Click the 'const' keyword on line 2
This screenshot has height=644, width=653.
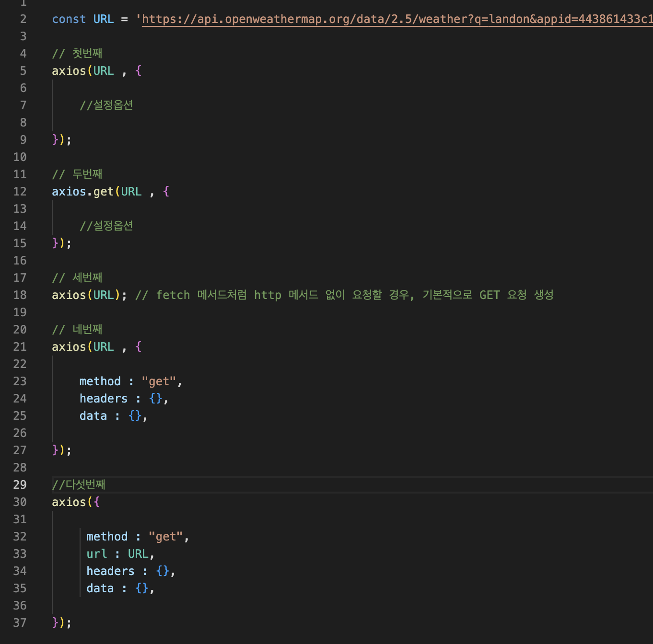pyautogui.click(x=69, y=19)
